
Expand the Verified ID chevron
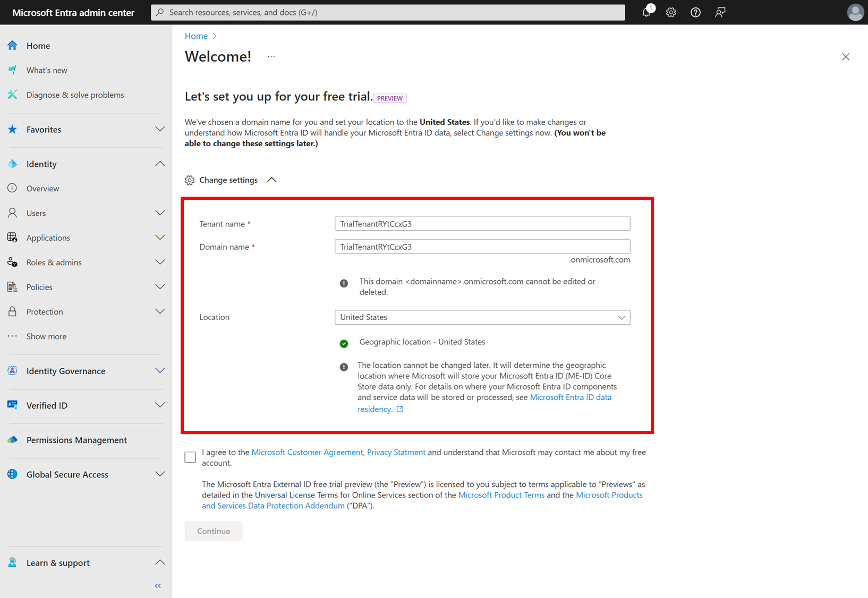pos(160,405)
